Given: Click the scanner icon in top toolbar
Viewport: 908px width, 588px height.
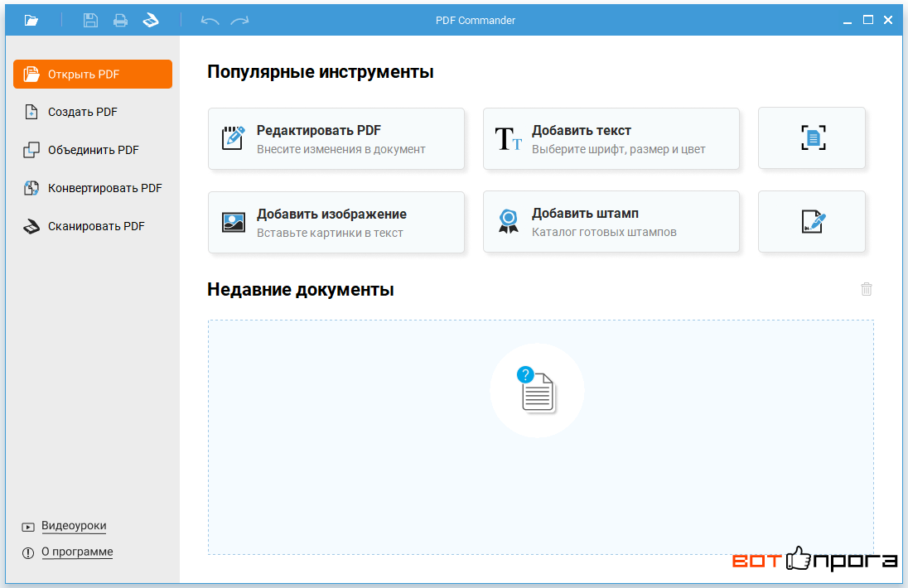Looking at the screenshot, I should tap(151, 21).
